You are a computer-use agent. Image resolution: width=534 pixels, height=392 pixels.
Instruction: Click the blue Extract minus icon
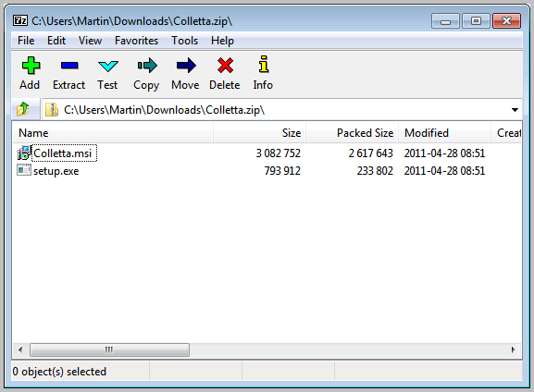[69, 66]
